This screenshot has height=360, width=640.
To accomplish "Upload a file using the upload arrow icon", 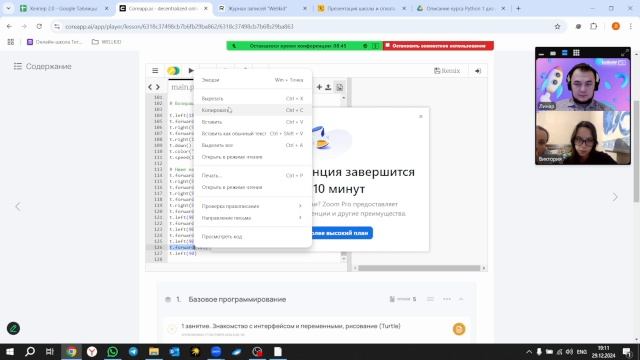I will click(328, 87).
